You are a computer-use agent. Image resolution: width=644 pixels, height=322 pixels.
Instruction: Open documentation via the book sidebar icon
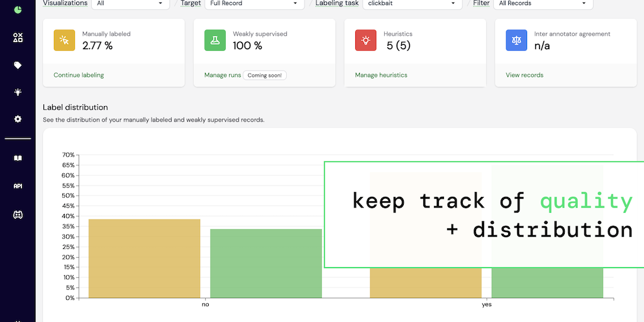pos(18,158)
